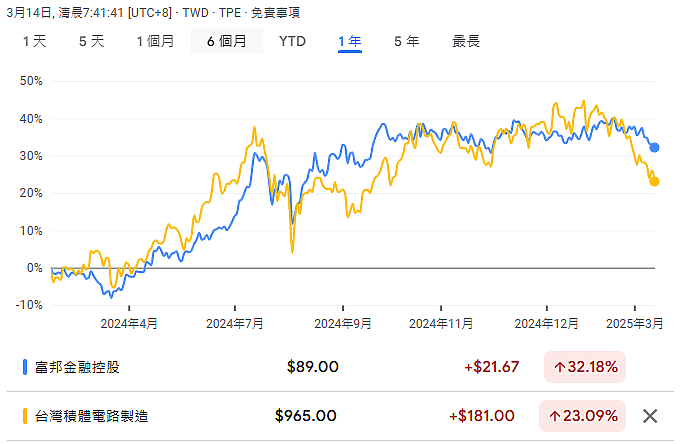Open 台灣積體電路製造 stock row

click(340, 416)
